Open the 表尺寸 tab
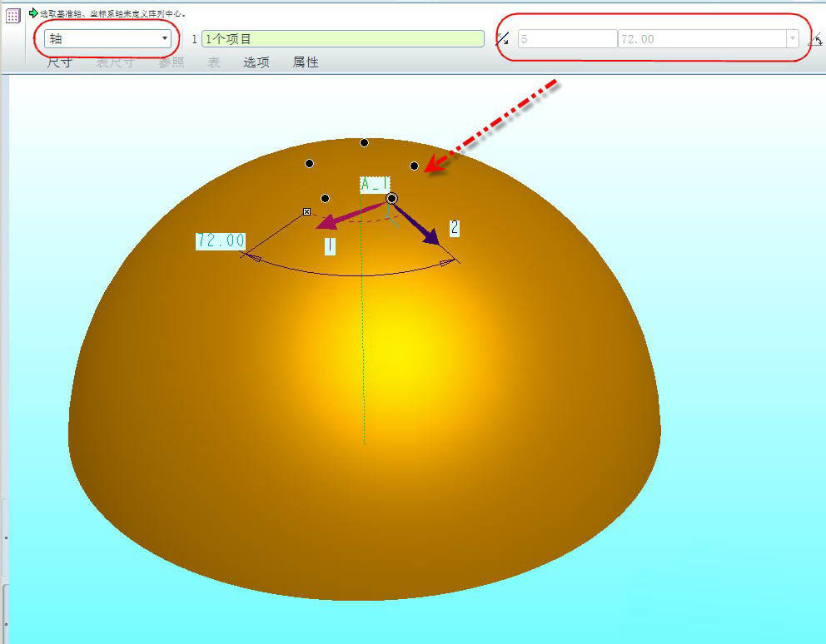 click(x=116, y=62)
